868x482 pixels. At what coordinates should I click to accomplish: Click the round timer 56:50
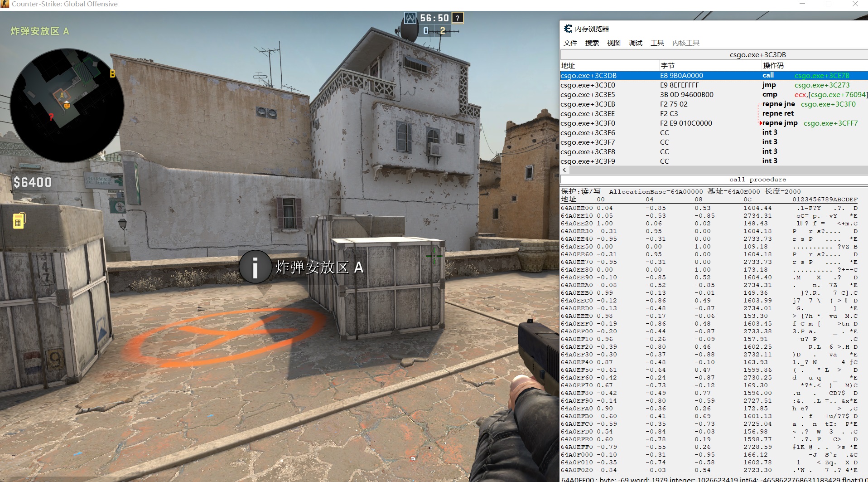(x=434, y=18)
